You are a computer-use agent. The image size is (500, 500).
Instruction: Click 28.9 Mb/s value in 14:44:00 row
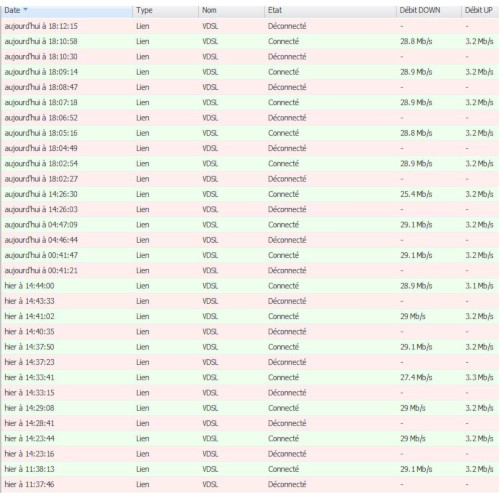click(416, 286)
